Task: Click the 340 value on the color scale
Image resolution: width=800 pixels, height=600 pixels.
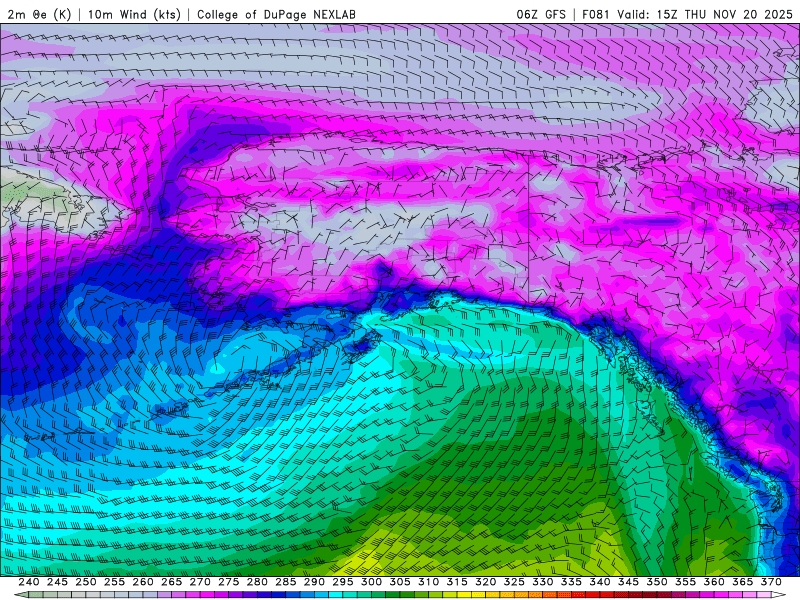Action: 600,582
